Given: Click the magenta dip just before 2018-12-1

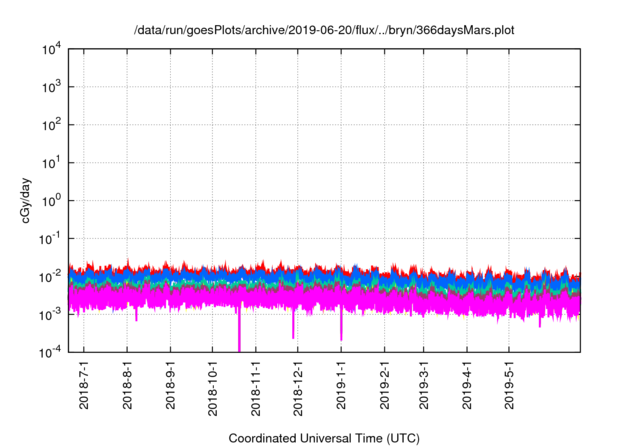Looking at the screenshot, I should pyautogui.click(x=293, y=325).
